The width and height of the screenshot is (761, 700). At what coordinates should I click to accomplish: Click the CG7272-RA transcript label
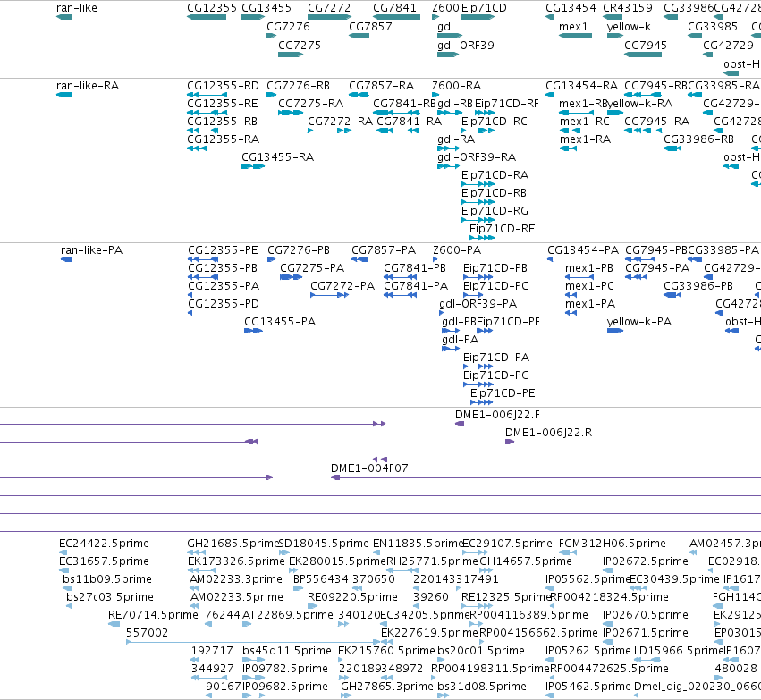340,122
